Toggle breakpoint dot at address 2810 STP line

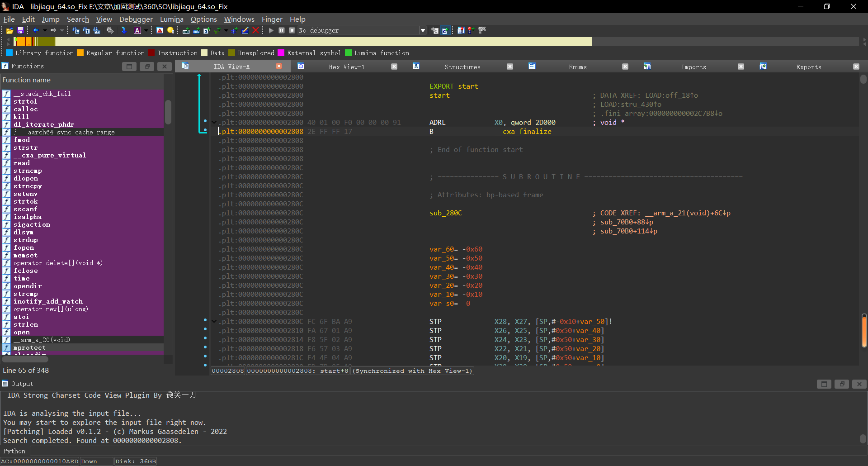205,329
